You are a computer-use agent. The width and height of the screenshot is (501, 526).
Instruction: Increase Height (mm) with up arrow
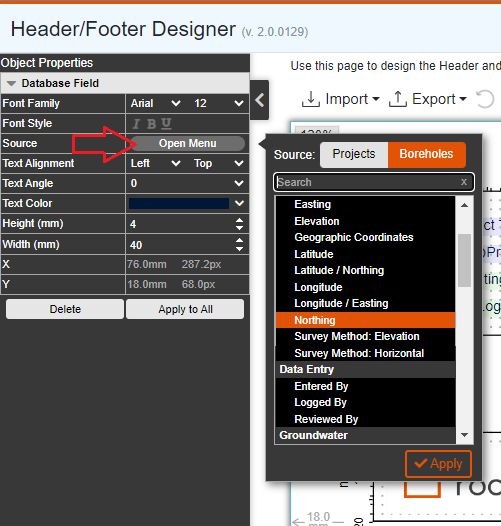tap(239, 220)
